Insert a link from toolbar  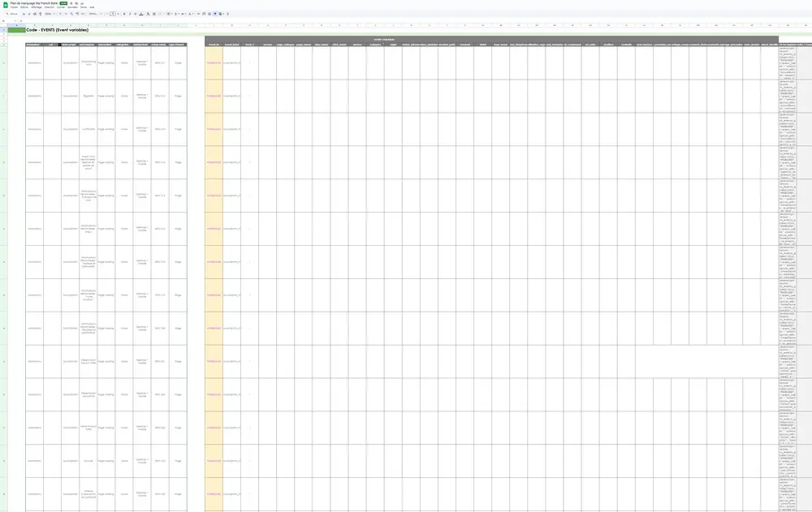(x=198, y=14)
